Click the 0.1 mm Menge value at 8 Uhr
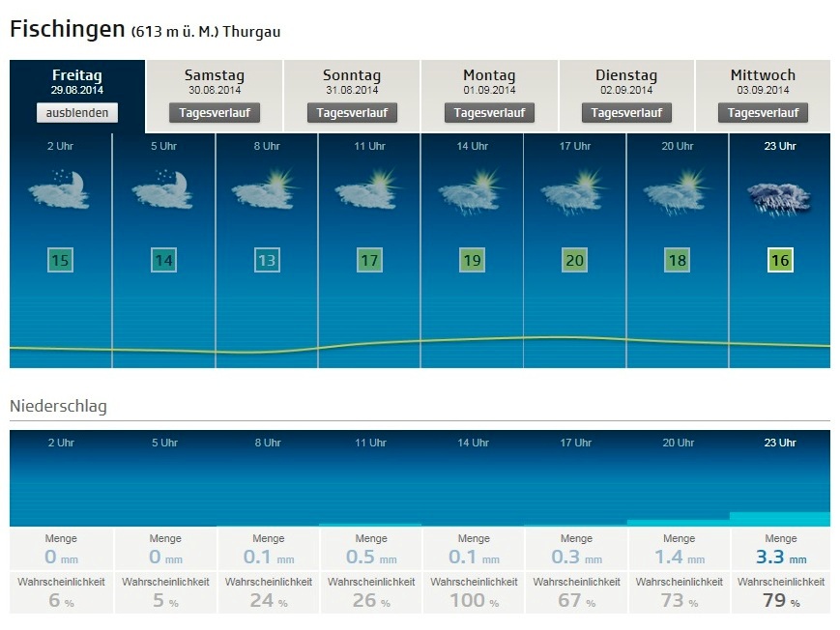The width and height of the screenshot is (840, 630). click(269, 558)
